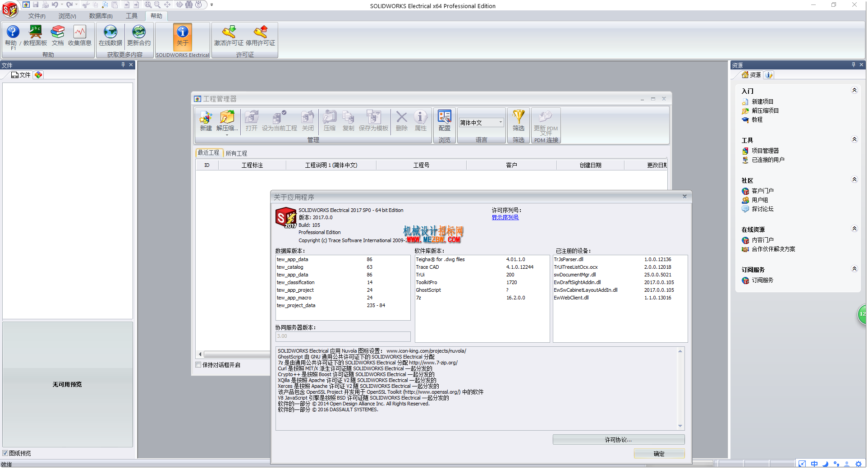Click the SOLIDWORKS Electrical application logo button

click(10, 9)
